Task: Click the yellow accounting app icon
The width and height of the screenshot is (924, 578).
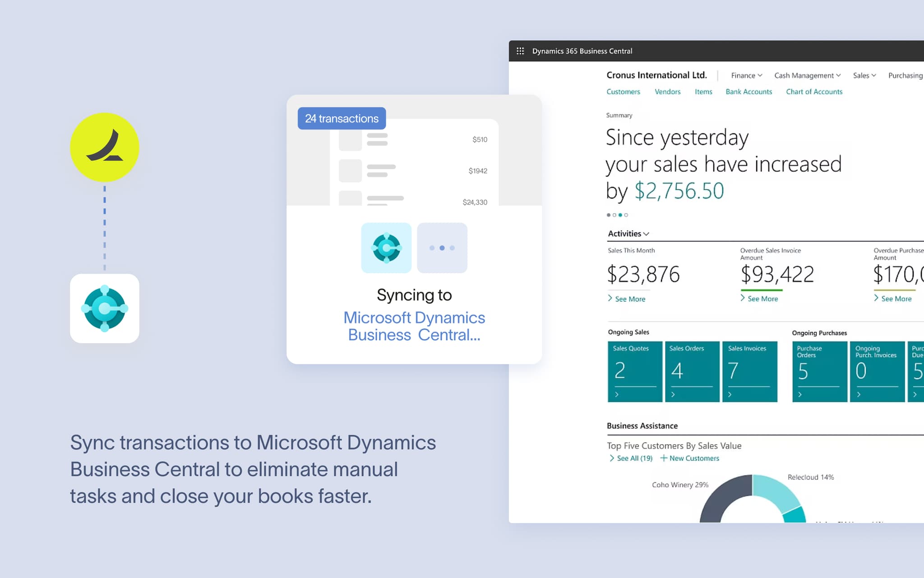Action: pos(104,147)
